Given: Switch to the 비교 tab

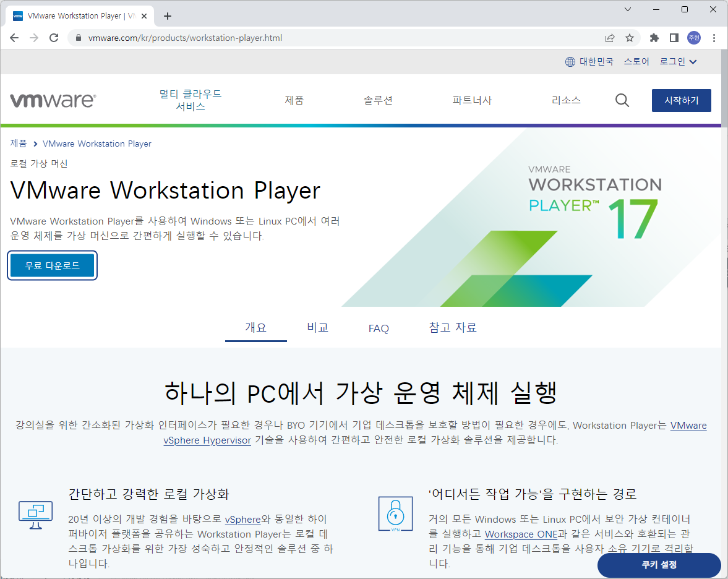Looking at the screenshot, I should tap(317, 328).
